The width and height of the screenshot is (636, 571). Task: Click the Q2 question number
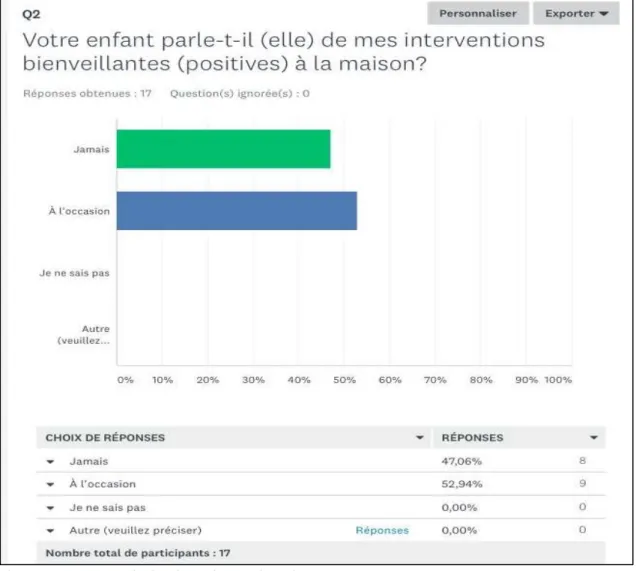(31, 15)
